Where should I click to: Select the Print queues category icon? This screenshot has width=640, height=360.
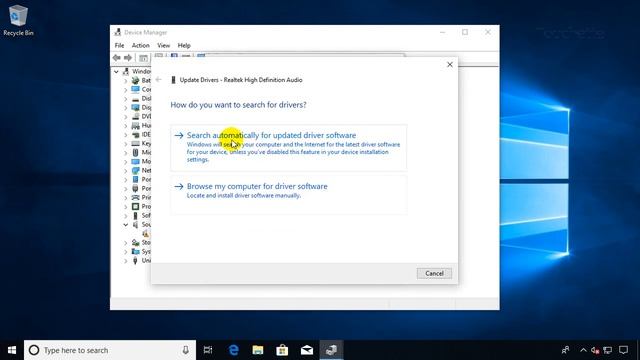point(135,198)
